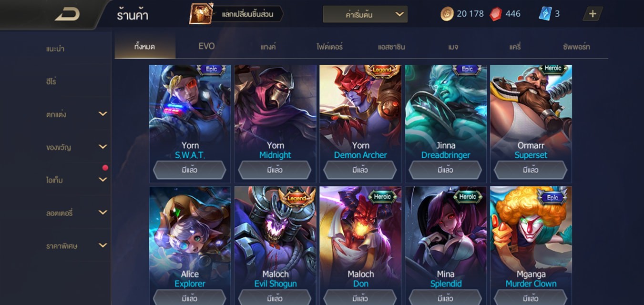Viewport: 644px width, 305px height.
Task: Switch to the แอสซาซิน tab
Action: click(391, 47)
